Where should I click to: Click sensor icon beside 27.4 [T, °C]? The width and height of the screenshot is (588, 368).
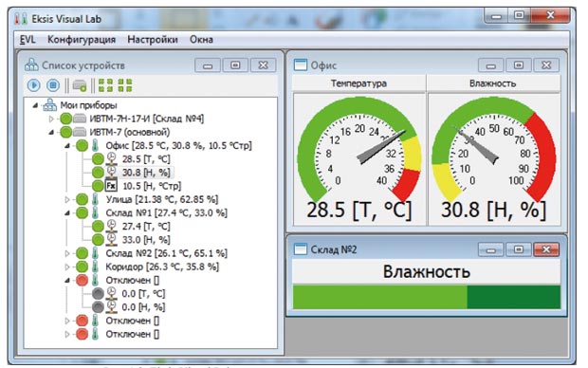(111, 226)
